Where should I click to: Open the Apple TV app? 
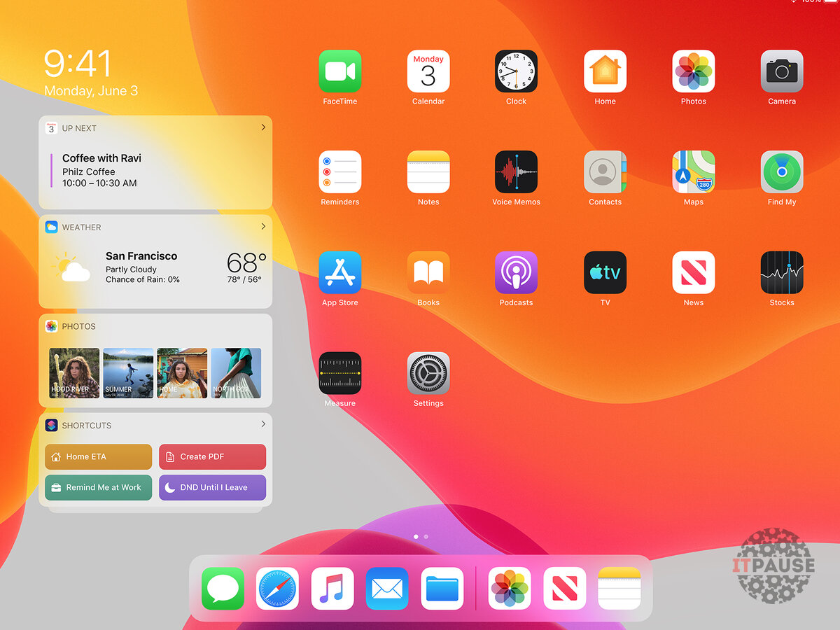pos(605,273)
